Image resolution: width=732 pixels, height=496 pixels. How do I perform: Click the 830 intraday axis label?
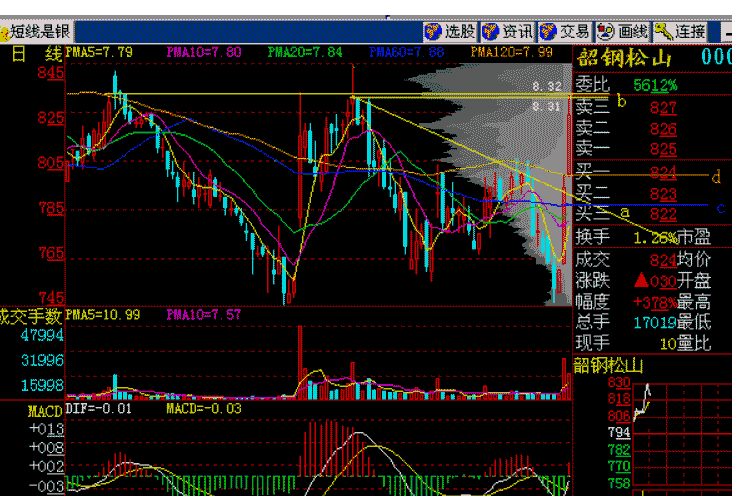click(x=619, y=383)
